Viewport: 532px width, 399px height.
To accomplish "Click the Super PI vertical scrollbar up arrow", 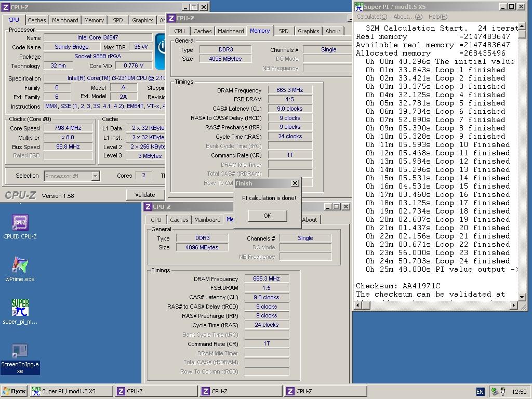I will (x=522, y=26).
